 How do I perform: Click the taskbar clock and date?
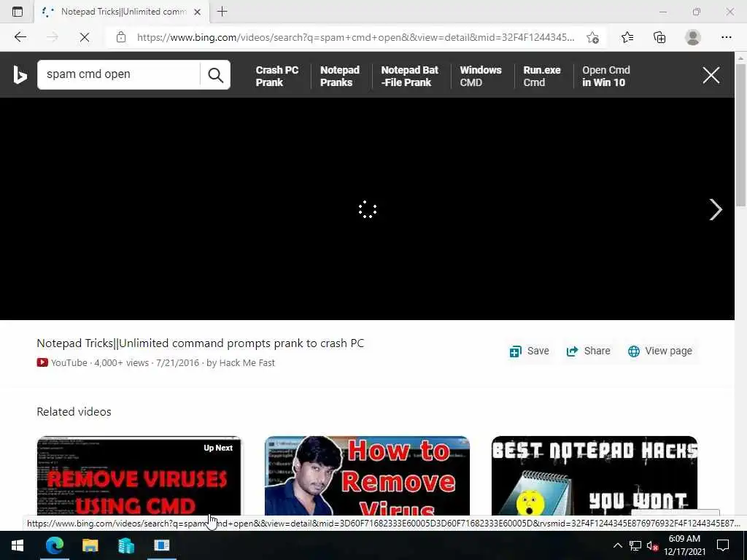point(684,545)
